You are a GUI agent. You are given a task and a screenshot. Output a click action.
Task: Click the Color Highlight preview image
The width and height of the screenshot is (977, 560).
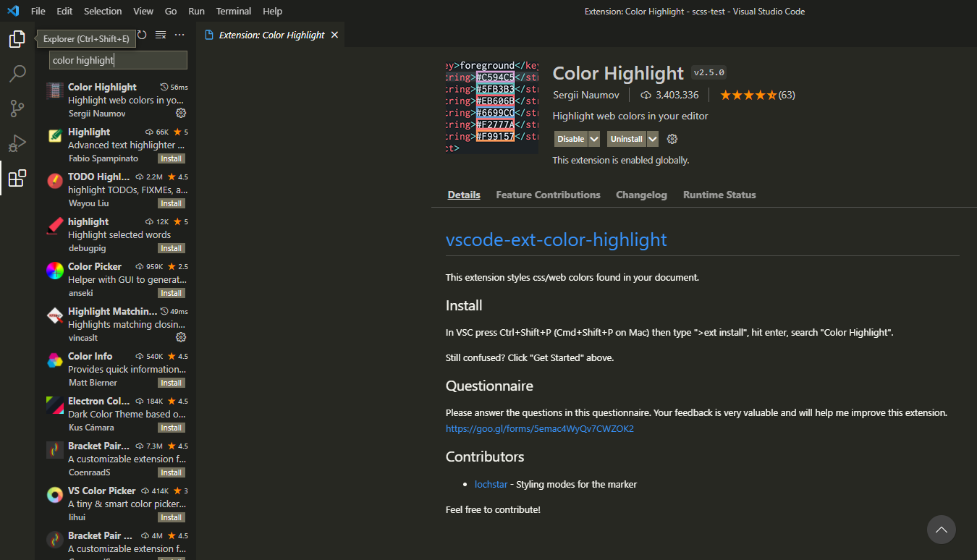pyautogui.click(x=492, y=107)
